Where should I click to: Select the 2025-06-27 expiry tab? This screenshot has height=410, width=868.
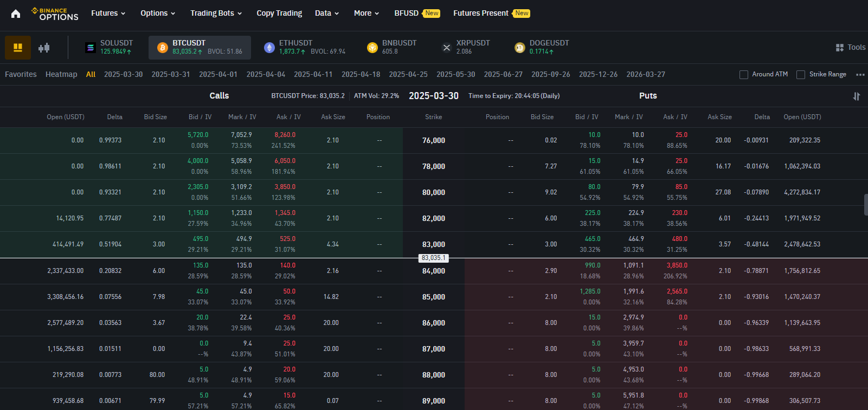[503, 74]
